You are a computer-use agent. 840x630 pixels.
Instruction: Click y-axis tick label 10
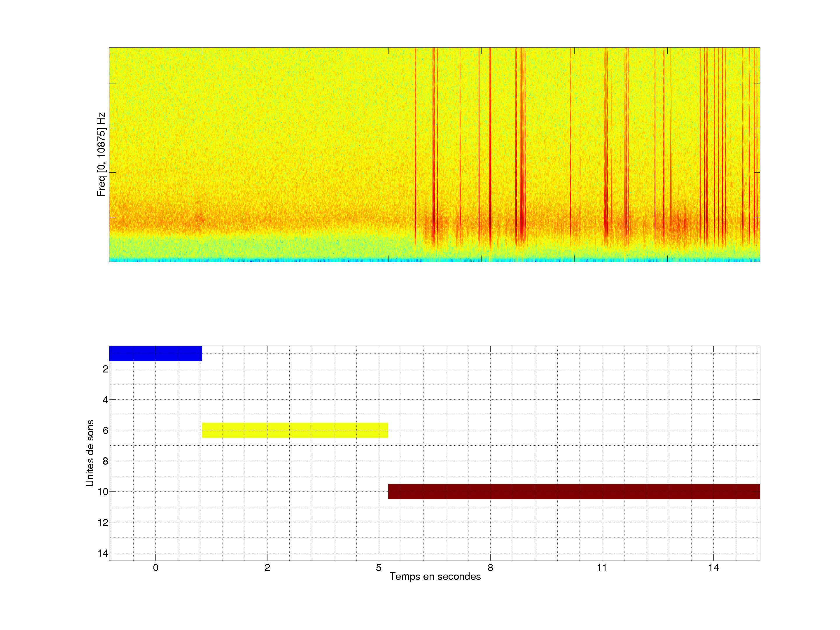click(x=103, y=492)
